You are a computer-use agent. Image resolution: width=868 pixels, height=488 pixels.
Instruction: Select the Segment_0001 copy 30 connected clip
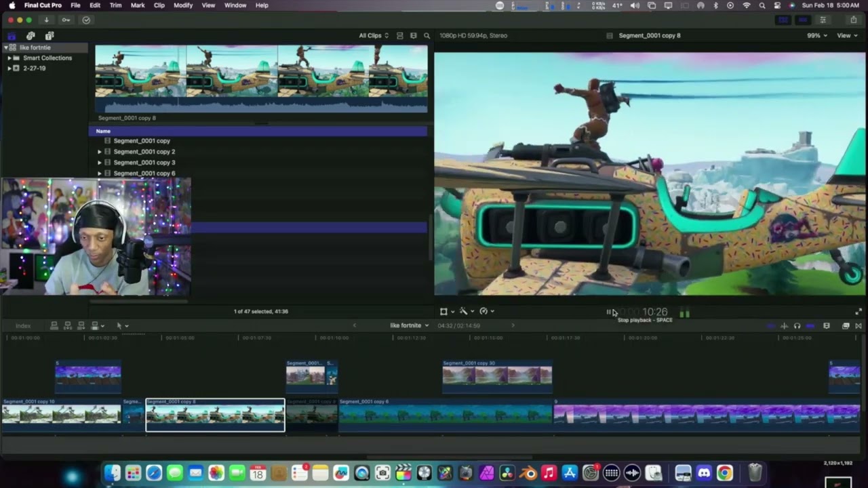(497, 377)
